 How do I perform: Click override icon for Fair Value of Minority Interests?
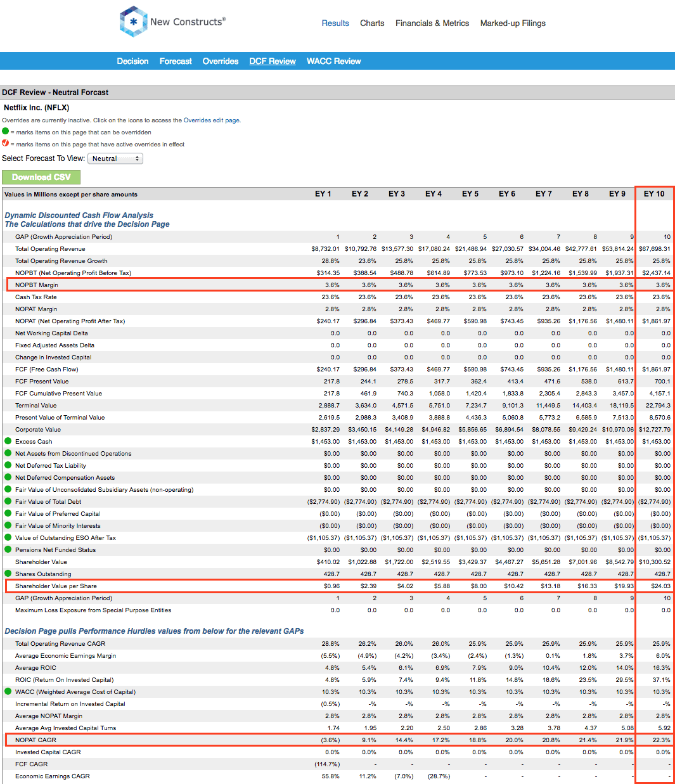8,525
